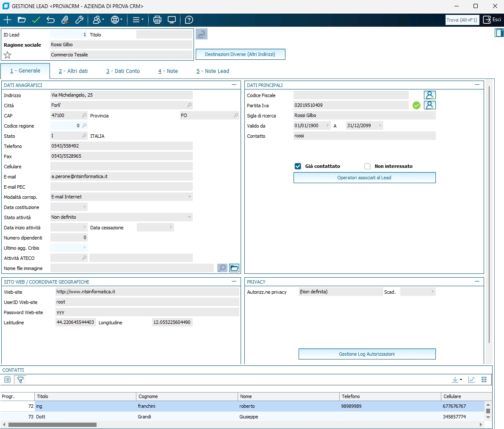Image resolution: width=504 pixels, height=429 pixels.
Task: Click the image file browse folder icon
Action: coord(234,268)
